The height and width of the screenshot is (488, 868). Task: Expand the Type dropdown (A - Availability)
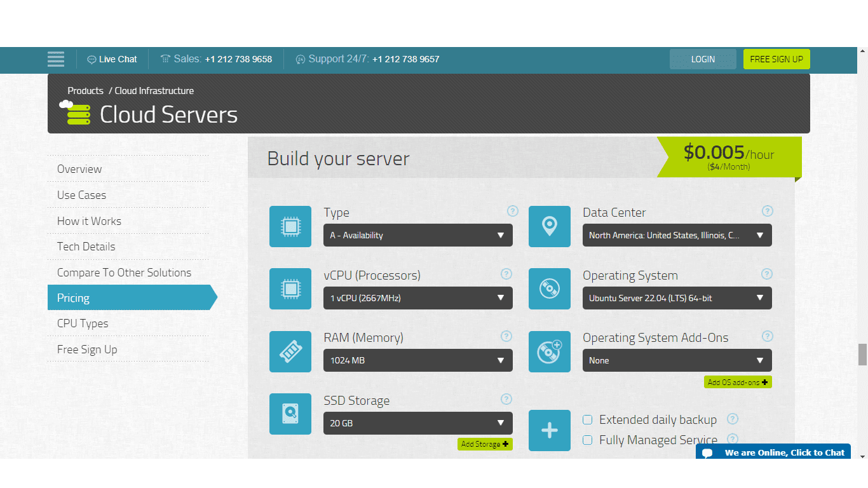(x=417, y=235)
